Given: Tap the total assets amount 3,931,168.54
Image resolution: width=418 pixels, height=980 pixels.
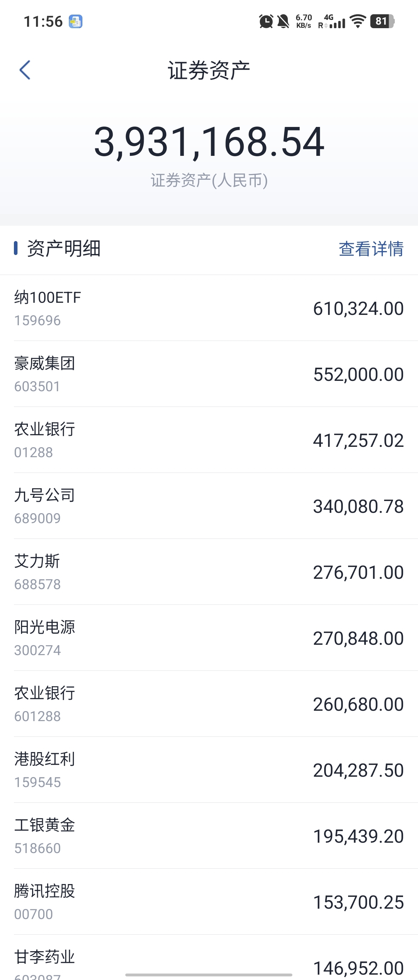Looking at the screenshot, I should coord(209,142).
